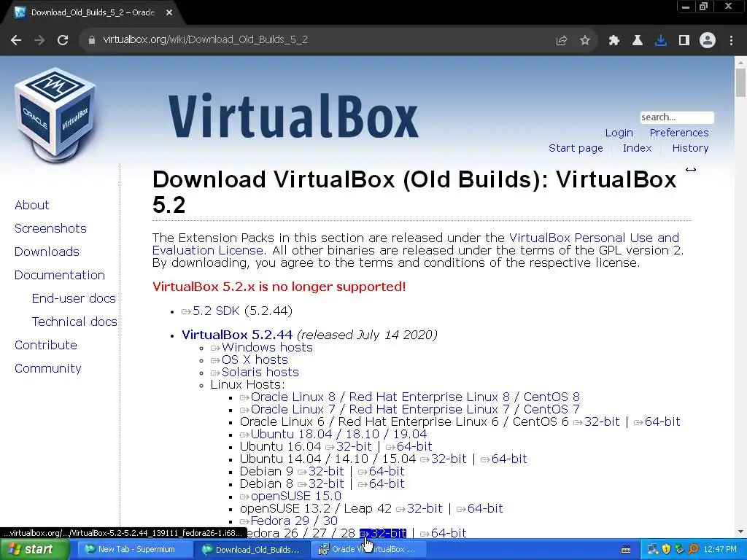Click the padlock site info icon

(92, 40)
